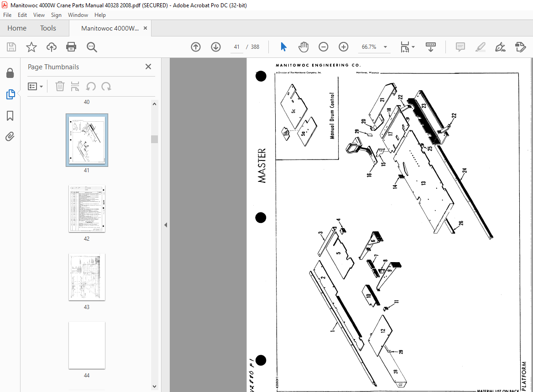Select the Highlight text pen tool

(481, 47)
